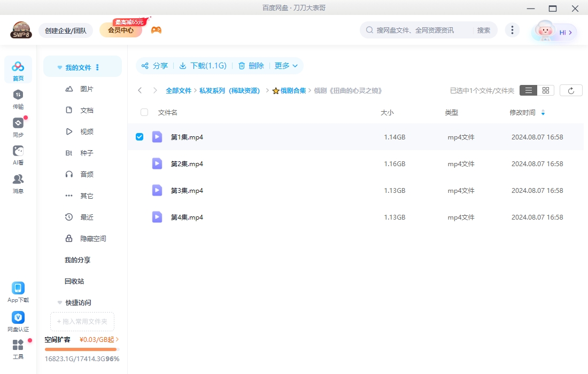This screenshot has height=374, width=588.
Task: Open the game controller icon beside 会员中心
Action: click(x=156, y=29)
